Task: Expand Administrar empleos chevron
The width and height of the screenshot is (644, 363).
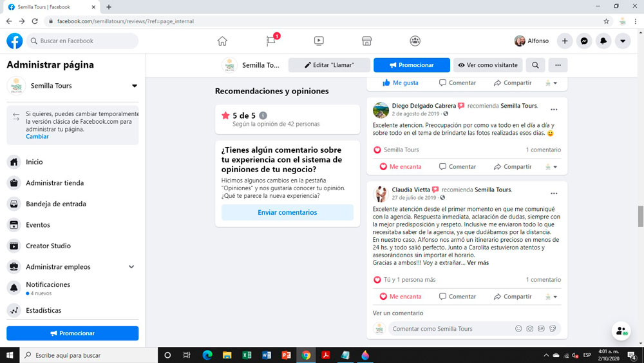Action: tap(131, 267)
